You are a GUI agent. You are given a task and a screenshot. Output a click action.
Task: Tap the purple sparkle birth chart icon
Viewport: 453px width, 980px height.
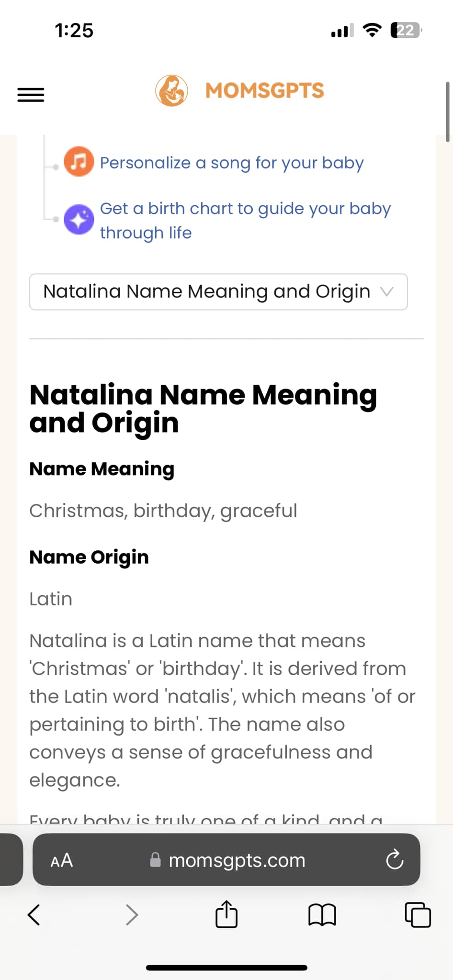(79, 220)
